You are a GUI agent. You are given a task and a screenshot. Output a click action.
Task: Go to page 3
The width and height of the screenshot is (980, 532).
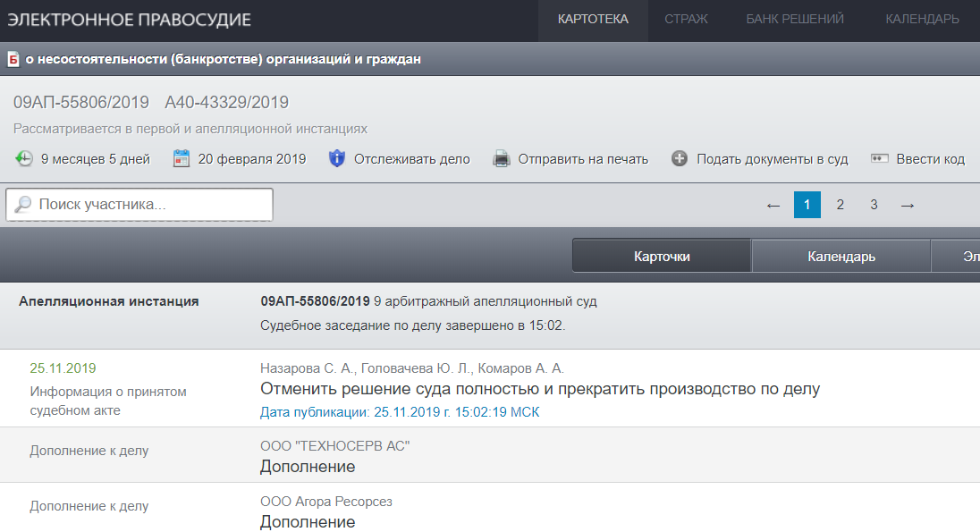point(874,205)
